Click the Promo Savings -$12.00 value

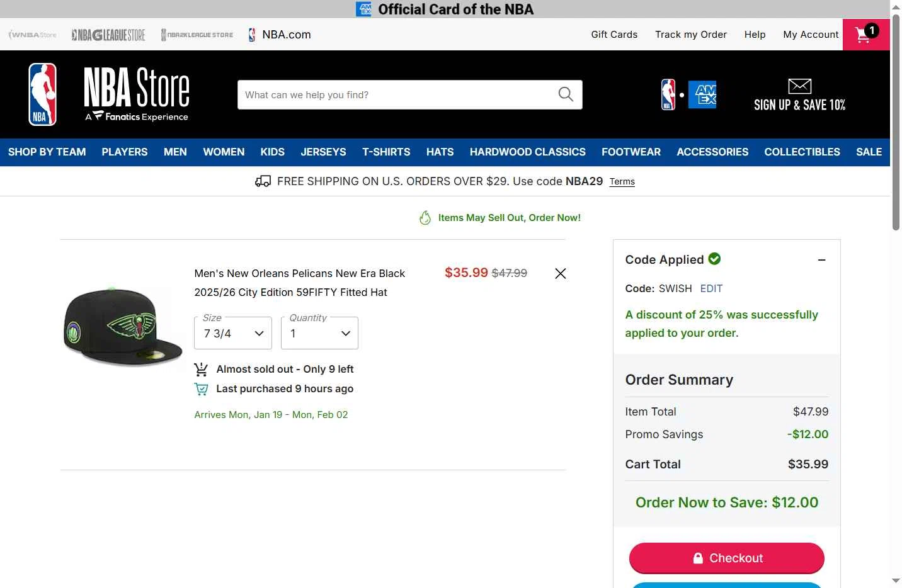click(808, 434)
